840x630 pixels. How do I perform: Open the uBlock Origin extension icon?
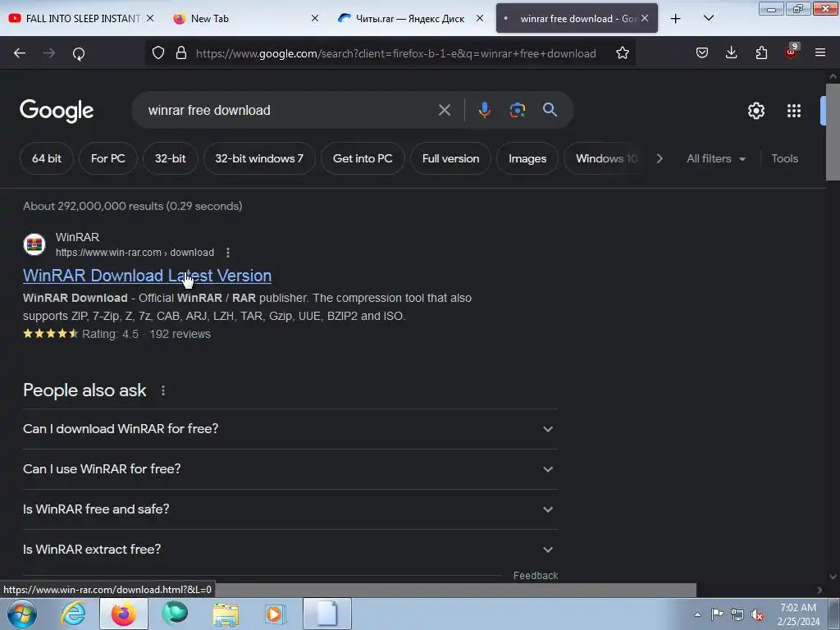[791, 52]
